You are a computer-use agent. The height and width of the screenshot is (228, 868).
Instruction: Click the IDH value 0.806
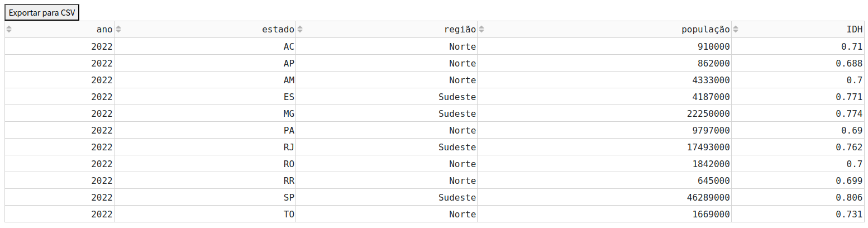coord(849,197)
